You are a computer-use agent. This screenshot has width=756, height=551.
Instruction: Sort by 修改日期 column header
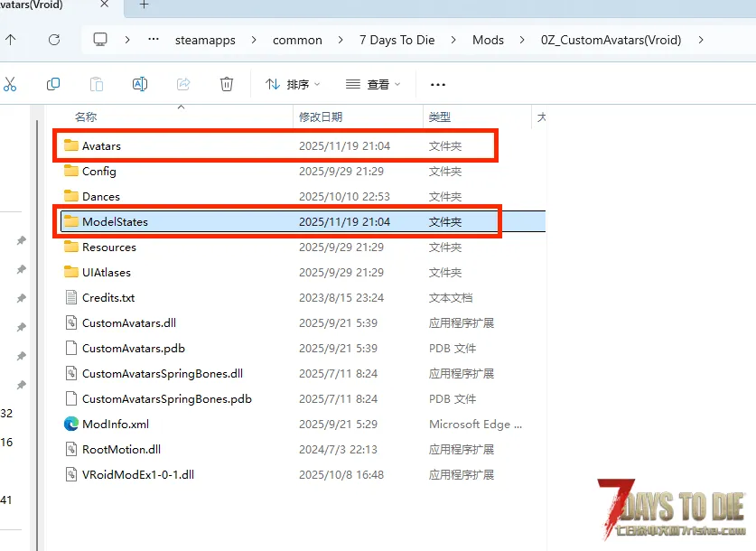321,117
